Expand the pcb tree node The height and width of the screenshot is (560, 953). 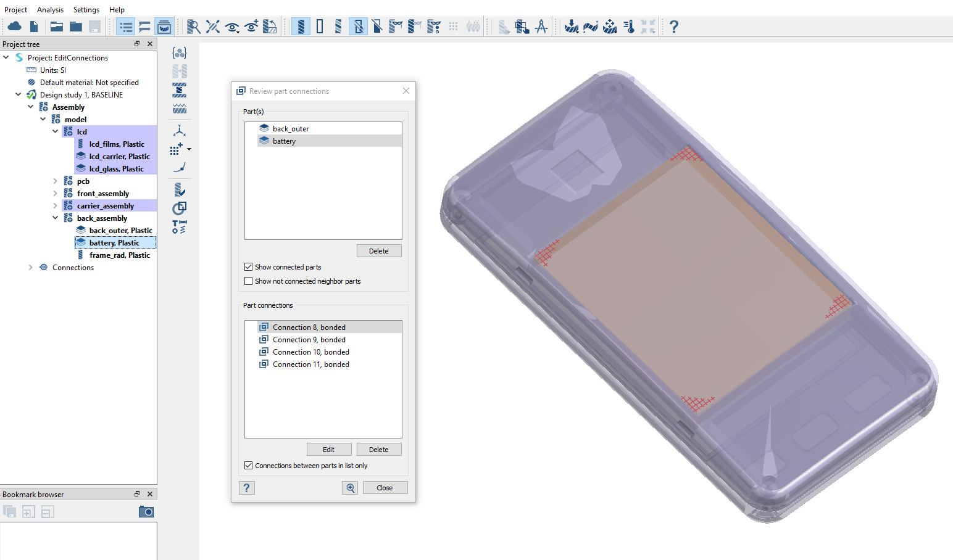pyautogui.click(x=56, y=181)
